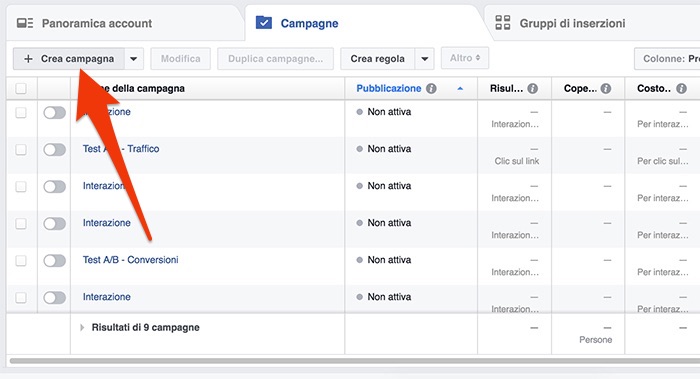Click the Cope... column header
Screen dimensions: 700x379
point(580,88)
